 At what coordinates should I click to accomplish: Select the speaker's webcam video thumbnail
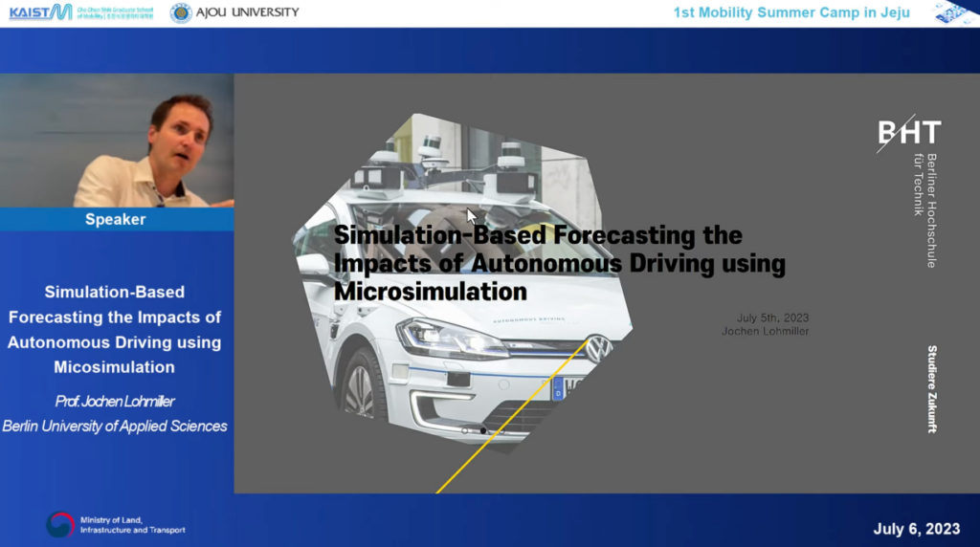pyautogui.click(x=117, y=141)
